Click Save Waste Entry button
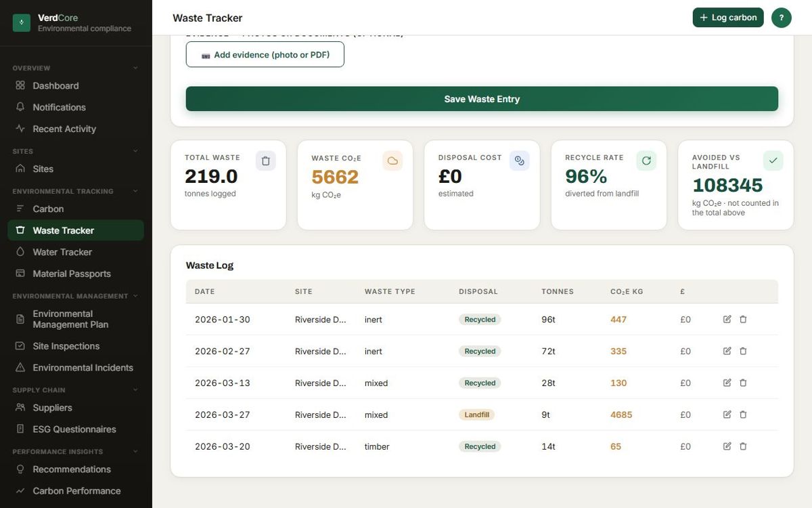 click(482, 99)
